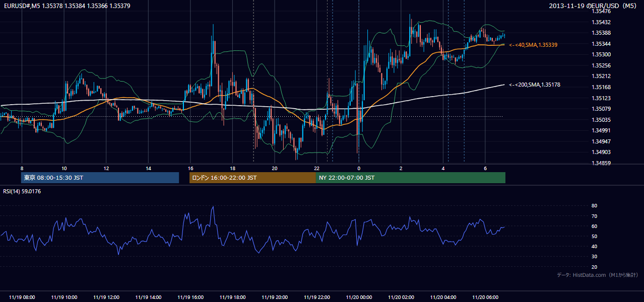Screen dimensions: 644x302
Task: Click the RSI 50 level label
Action: pyautogui.click(x=594, y=236)
